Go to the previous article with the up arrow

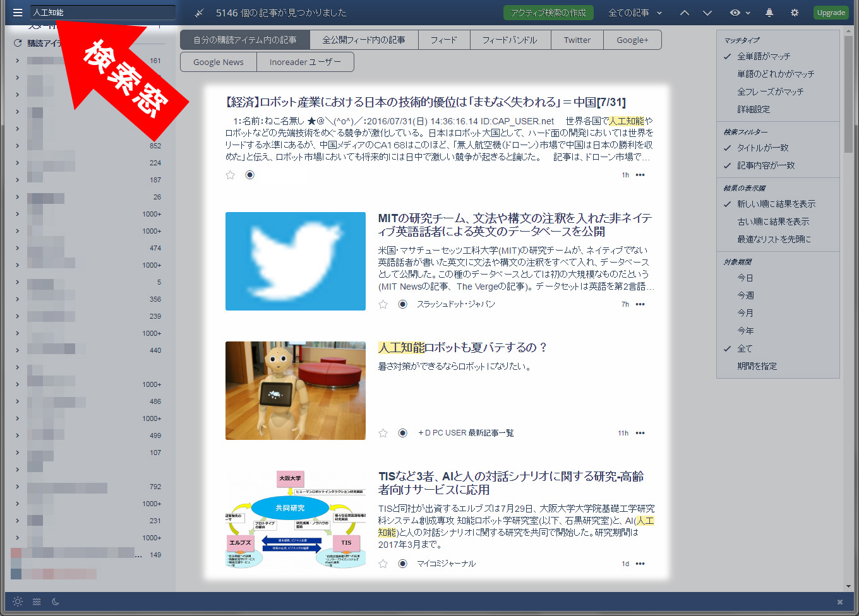(685, 13)
